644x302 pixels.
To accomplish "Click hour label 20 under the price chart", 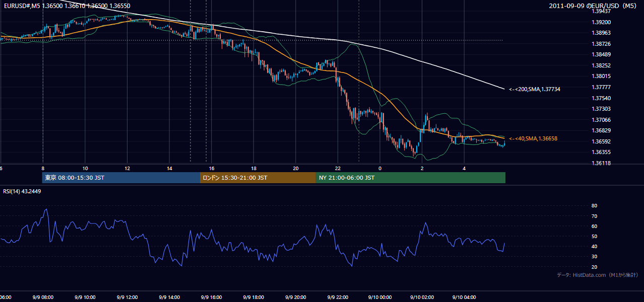I will [296, 168].
